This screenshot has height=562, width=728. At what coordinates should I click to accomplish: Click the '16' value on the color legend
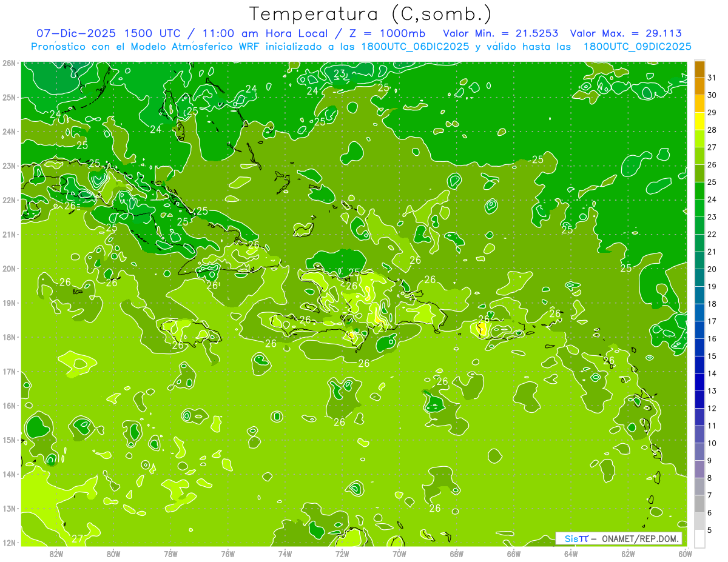pos(712,338)
